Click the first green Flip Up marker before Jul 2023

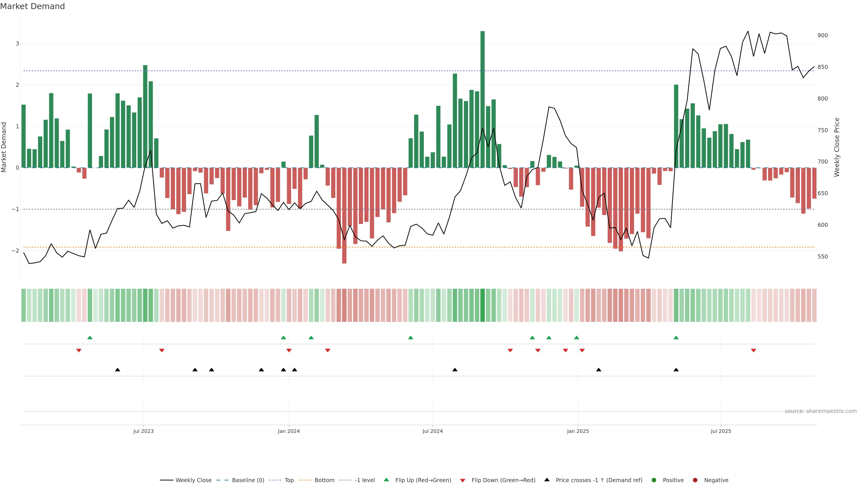[90, 338]
